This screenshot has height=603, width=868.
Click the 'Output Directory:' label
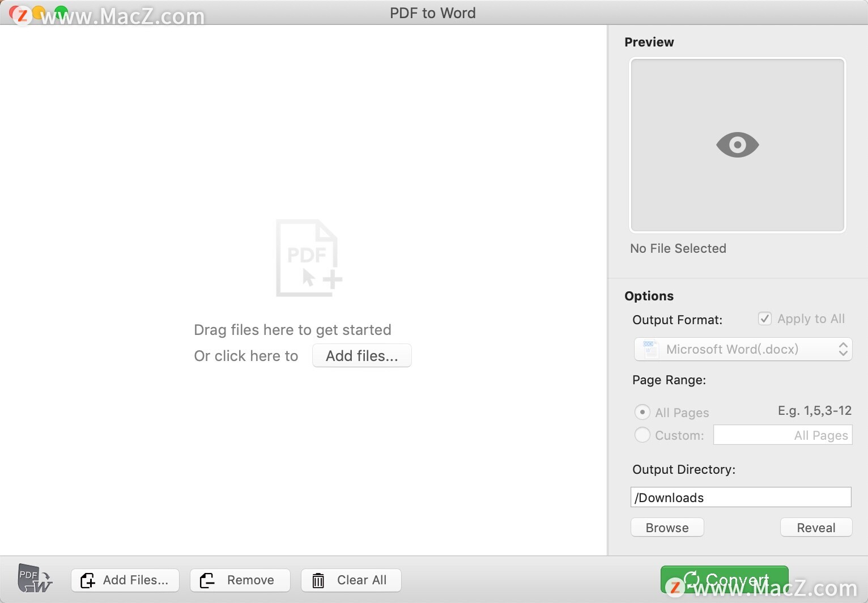coord(684,469)
